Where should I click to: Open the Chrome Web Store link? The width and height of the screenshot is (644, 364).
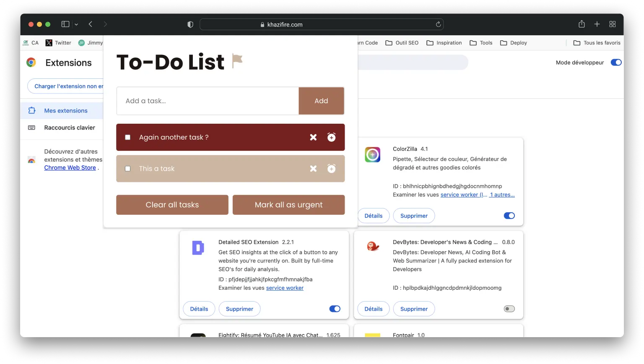click(70, 168)
